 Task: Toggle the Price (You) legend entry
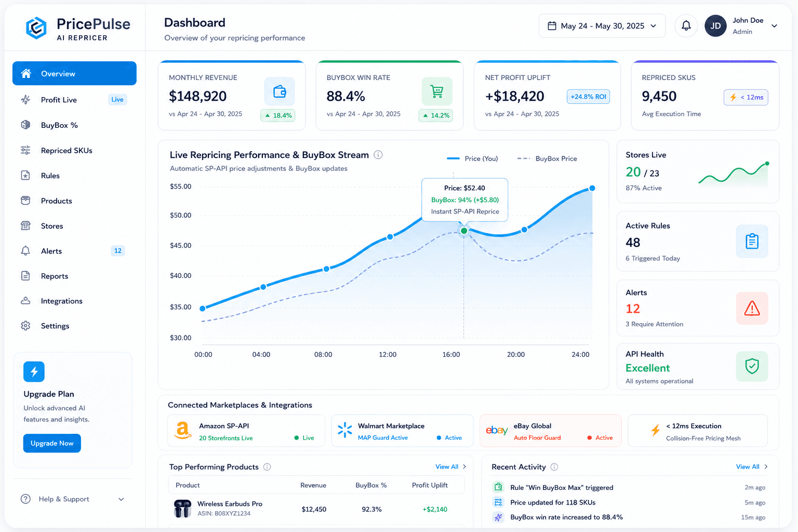[x=472, y=158]
